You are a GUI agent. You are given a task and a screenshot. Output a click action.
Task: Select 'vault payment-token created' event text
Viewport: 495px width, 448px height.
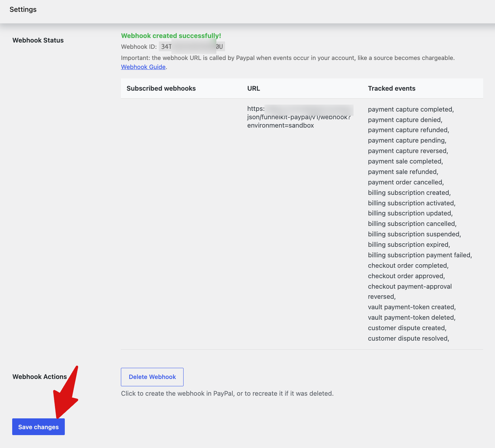(x=412, y=307)
